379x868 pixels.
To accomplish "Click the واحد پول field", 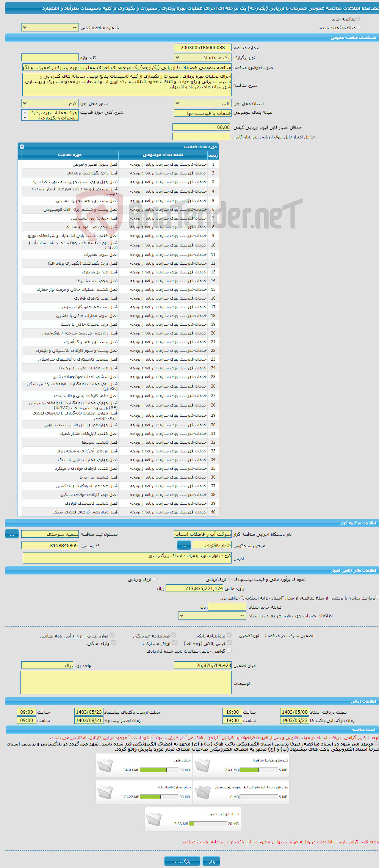I will 47,665.
